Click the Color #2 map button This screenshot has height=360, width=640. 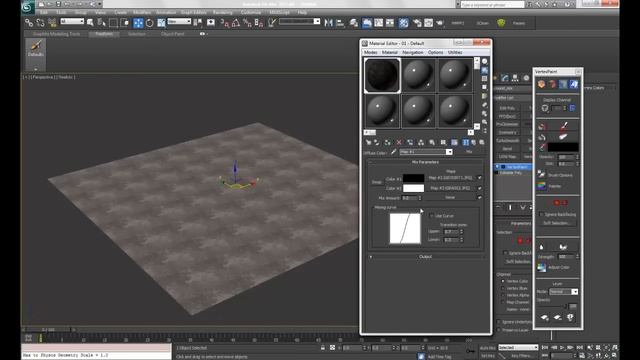coord(451,188)
